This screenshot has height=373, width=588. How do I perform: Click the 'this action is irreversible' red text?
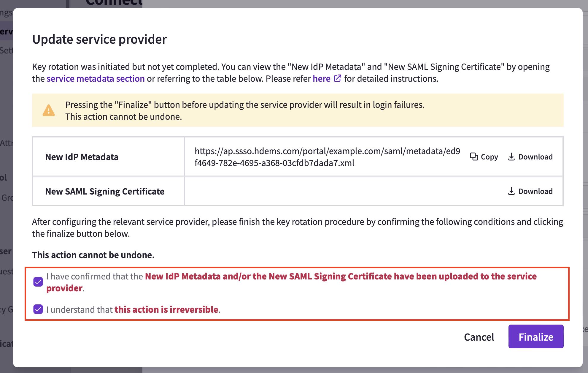coord(166,309)
